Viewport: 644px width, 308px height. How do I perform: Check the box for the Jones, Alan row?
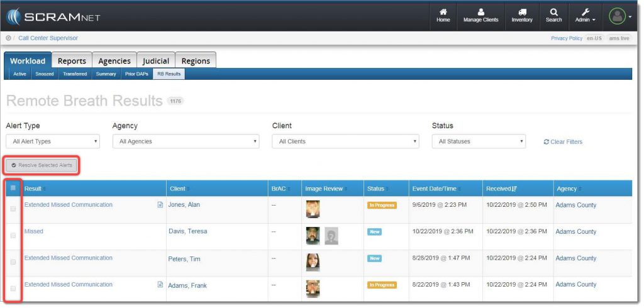coord(13,209)
